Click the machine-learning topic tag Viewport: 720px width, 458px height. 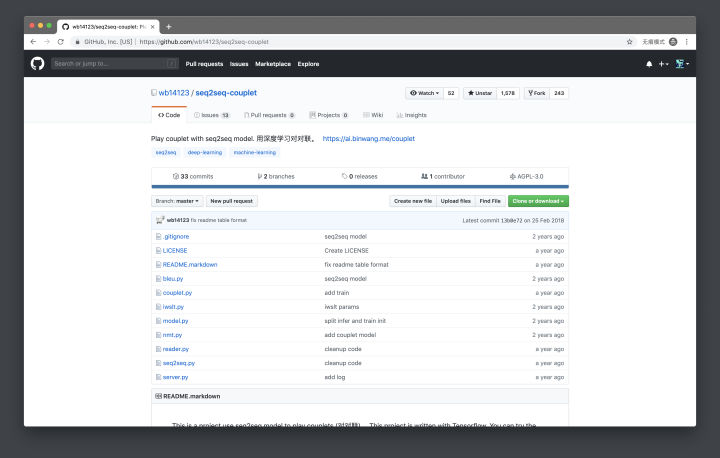(255, 153)
